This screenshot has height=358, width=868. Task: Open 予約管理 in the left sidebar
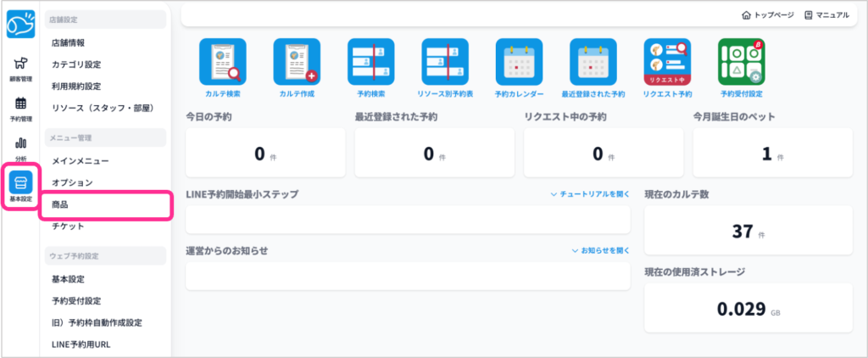click(x=20, y=109)
